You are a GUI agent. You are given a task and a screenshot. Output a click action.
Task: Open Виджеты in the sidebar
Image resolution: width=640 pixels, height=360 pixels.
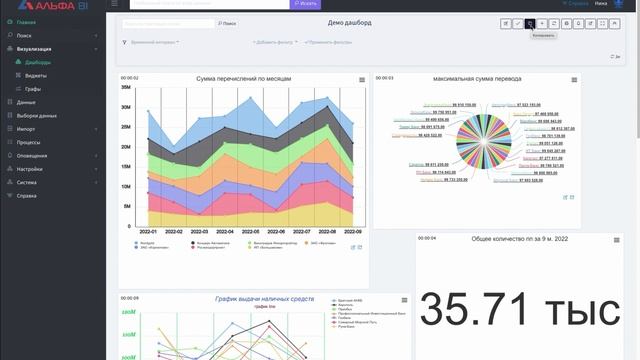click(36, 76)
